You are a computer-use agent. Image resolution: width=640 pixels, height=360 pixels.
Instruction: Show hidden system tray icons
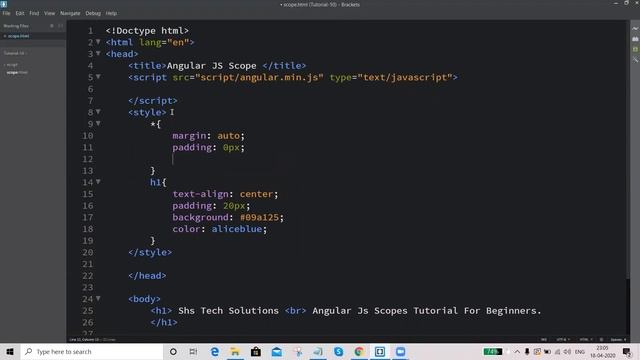coord(517,351)
